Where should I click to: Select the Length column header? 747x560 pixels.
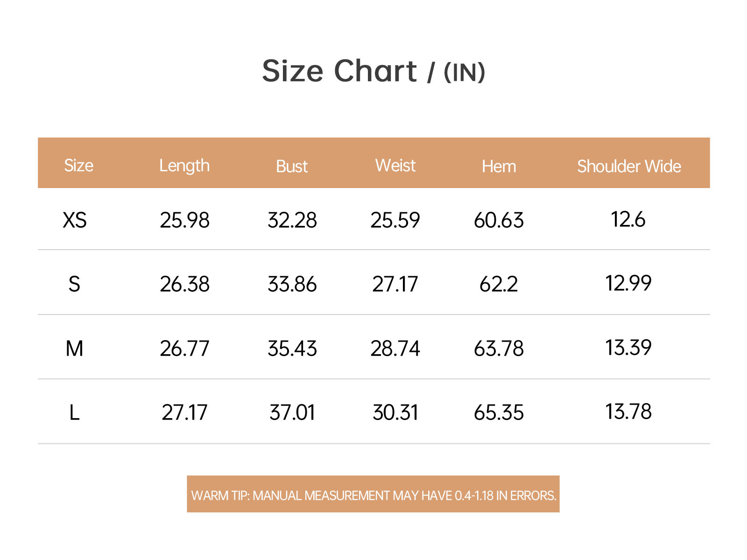point(184,166)
